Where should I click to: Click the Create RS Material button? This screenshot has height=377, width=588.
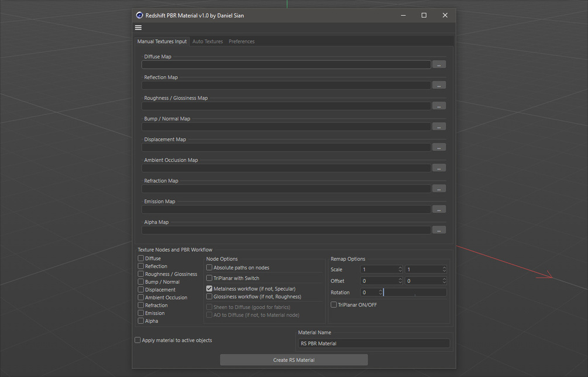pos(294,360)
